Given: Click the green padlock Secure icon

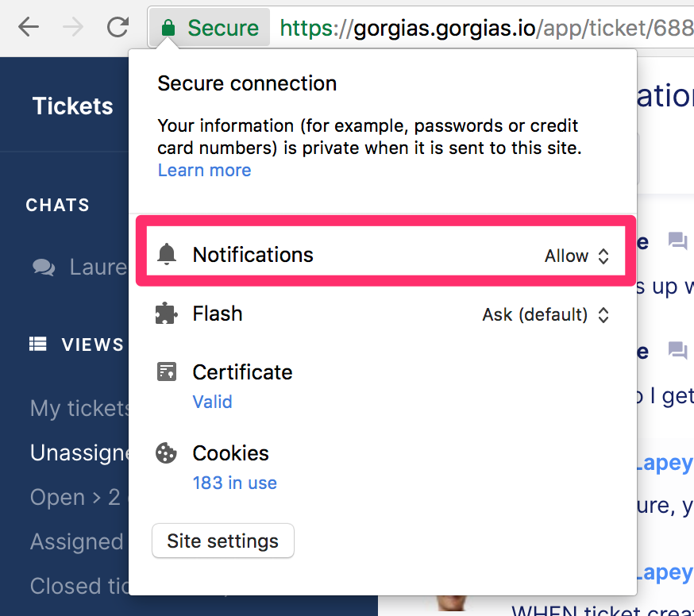Looking at the screenshot, I should [168, 28].
